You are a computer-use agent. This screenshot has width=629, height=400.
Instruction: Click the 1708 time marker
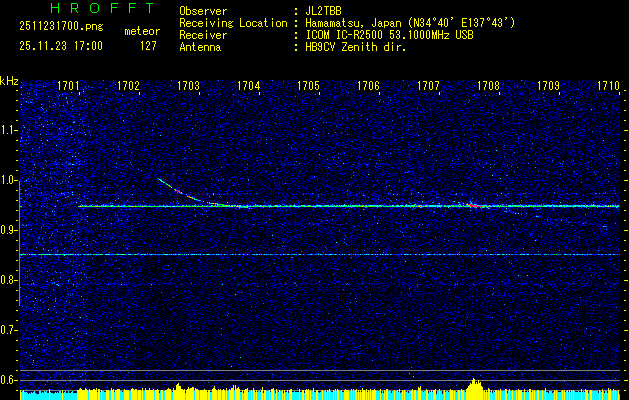pyautogui.click(x=488, y=87)
